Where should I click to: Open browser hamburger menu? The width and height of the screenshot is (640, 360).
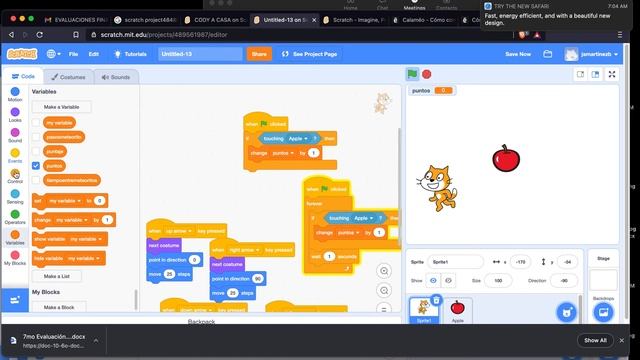click(620, 35)
